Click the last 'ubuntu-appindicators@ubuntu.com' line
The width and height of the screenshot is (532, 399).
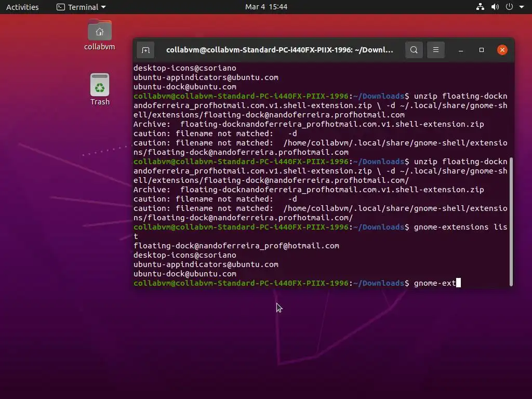[x=206, y=264]
